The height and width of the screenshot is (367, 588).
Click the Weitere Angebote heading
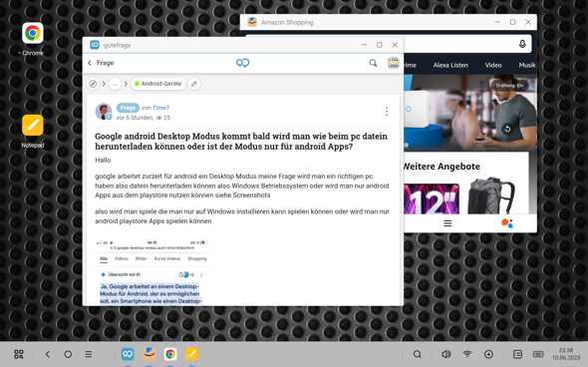click(441, 167)
